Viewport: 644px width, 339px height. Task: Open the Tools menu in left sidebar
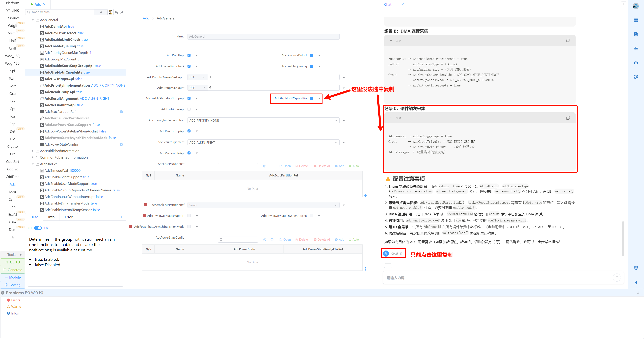pos(13,255)
